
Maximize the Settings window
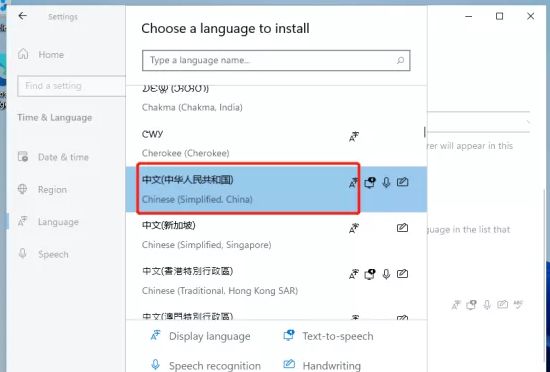(x=499, y=16)
